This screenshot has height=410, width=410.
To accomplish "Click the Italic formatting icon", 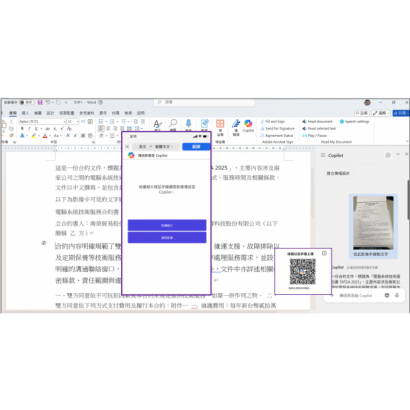I will [x=29, y=129].
